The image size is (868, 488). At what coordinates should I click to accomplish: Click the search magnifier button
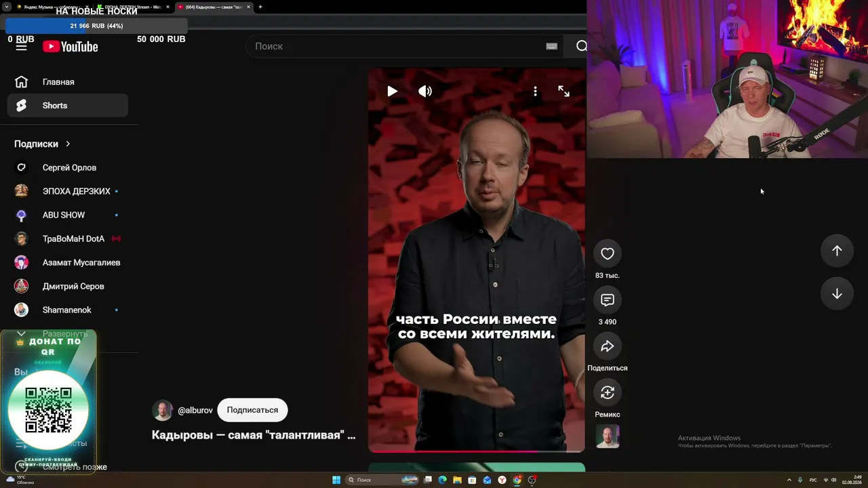click(x=581, y=46)
